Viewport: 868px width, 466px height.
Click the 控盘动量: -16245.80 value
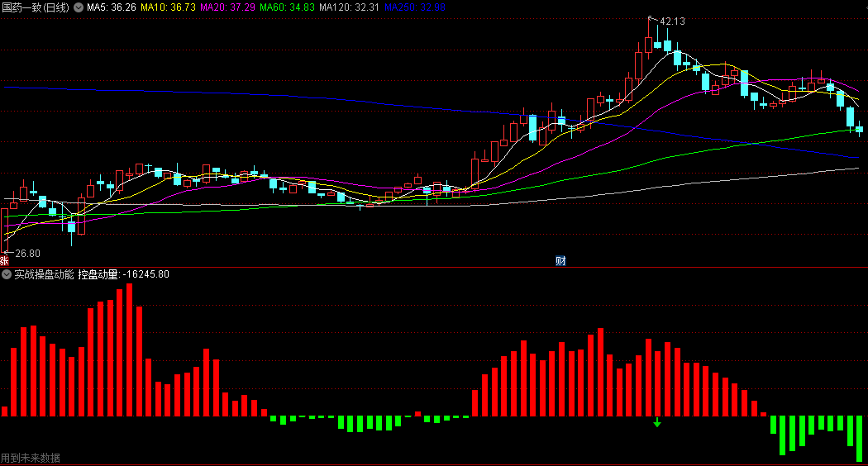(123, 274)
